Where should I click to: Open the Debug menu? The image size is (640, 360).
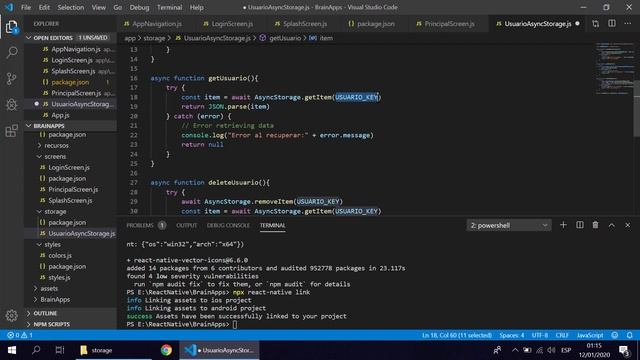click(x=139, y=7)
